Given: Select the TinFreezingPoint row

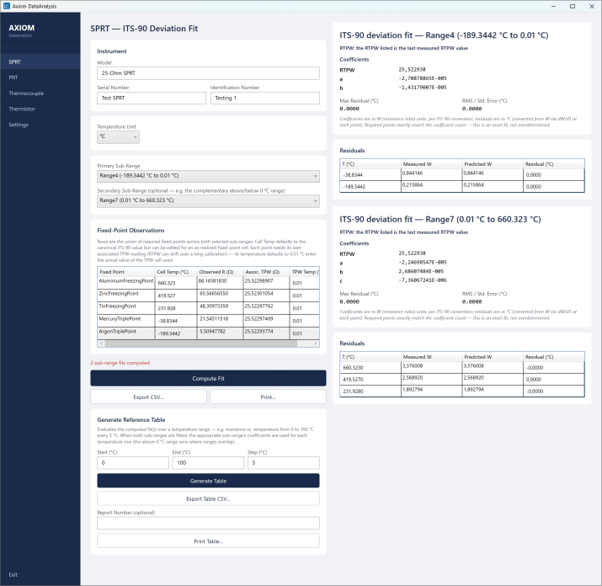Looking at the screenshot, I should [x=208, y=308].
